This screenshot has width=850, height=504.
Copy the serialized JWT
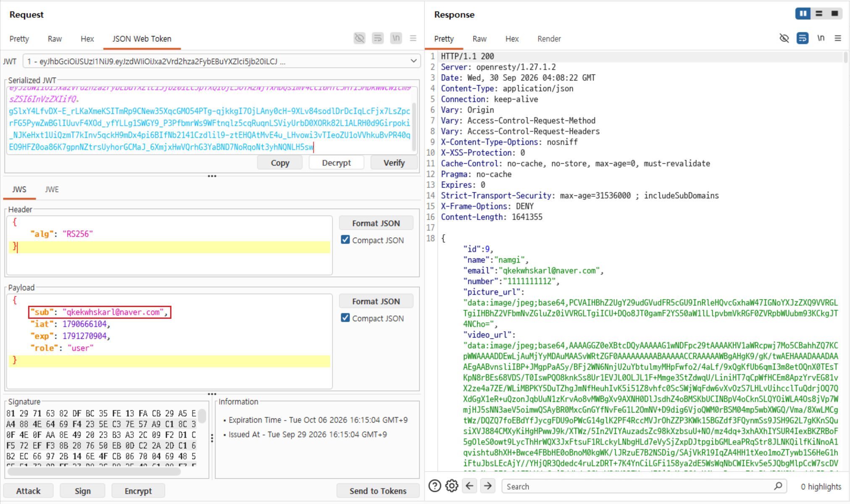tap(280, 163)
